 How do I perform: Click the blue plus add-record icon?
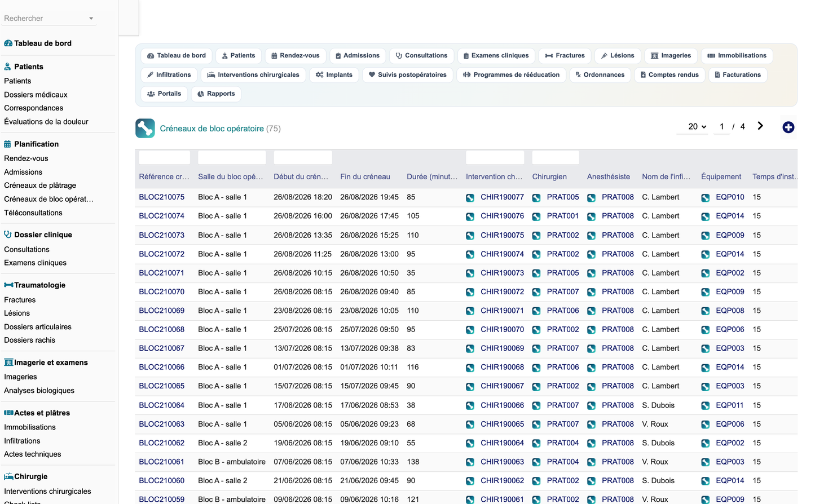tap(788, 127)
